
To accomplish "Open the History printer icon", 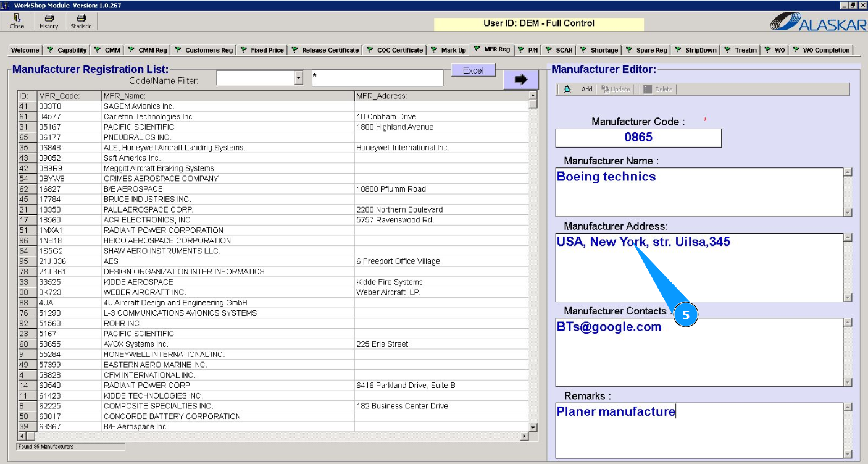I will (49, 22).
